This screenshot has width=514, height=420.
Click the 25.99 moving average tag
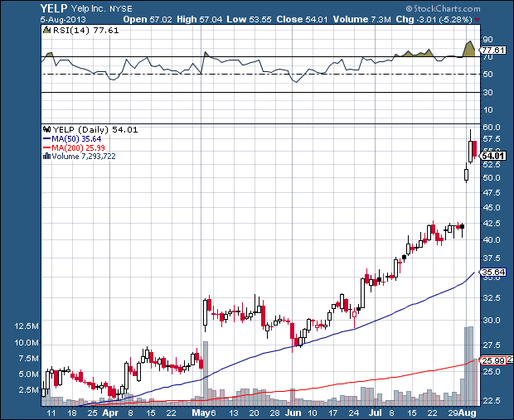[x=493, y=360]
